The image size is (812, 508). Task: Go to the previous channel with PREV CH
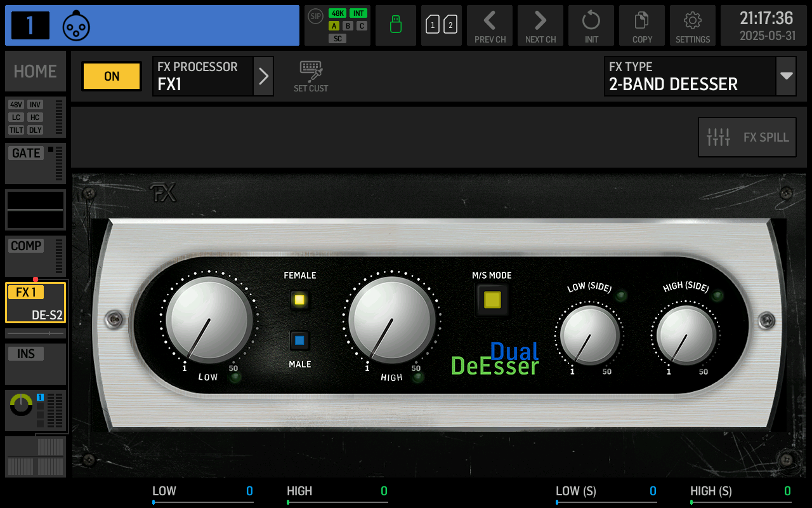489,25
